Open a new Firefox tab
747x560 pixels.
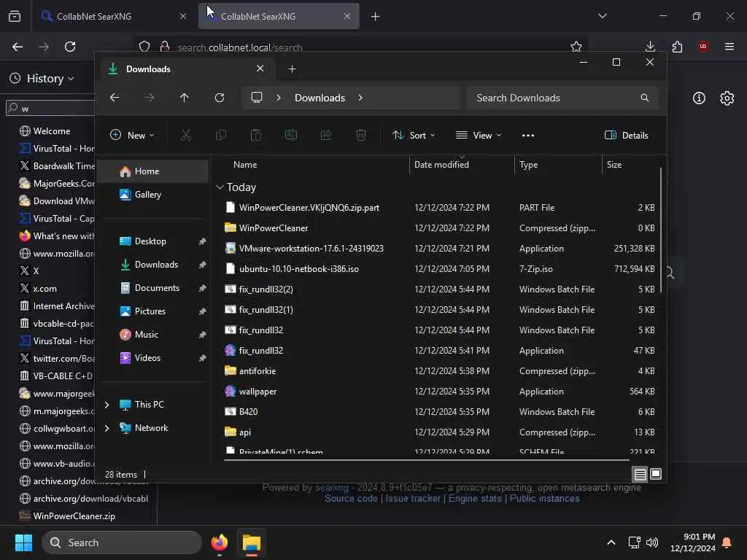pos(376,17)
